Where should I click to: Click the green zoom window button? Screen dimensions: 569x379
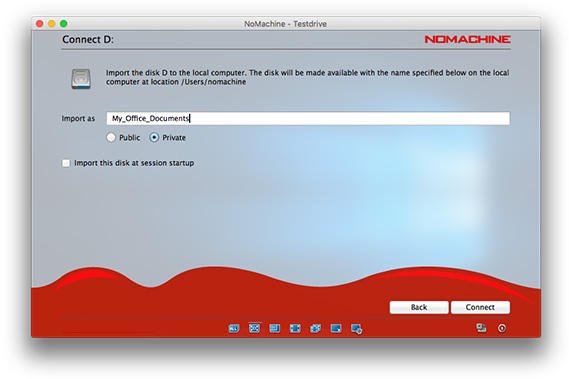coord(64,24)
